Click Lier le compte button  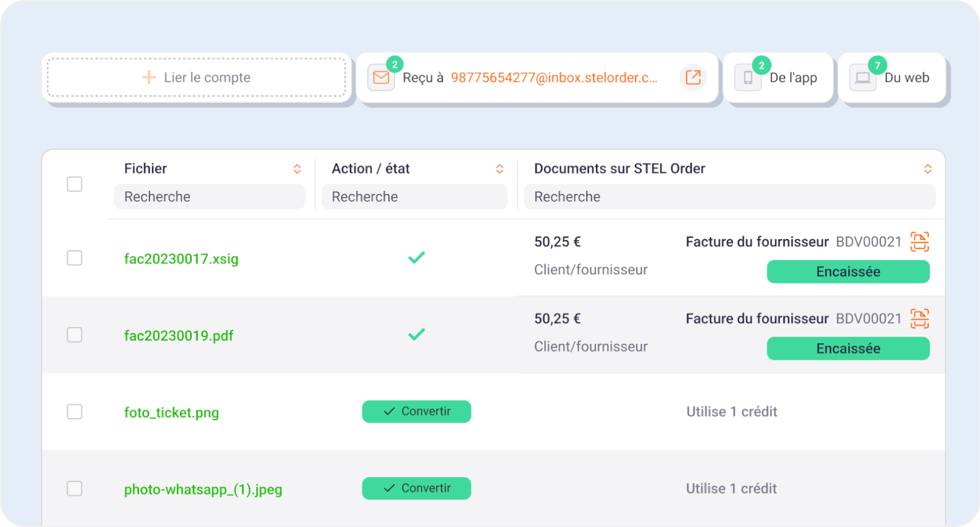click(x=197, y=78)
